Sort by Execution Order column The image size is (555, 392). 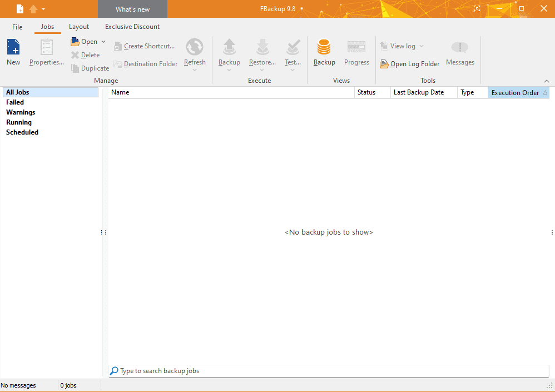click(518, 92)
